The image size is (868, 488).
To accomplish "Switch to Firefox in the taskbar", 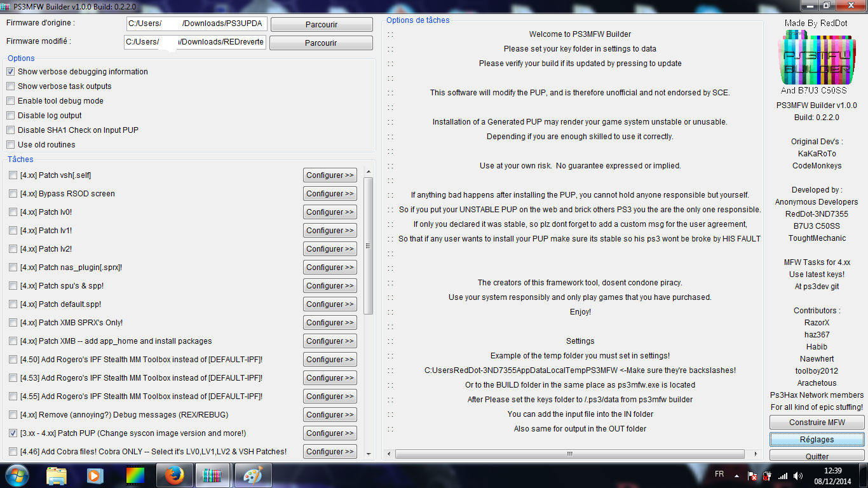I will pyautogui.click(x=173, y=475).
